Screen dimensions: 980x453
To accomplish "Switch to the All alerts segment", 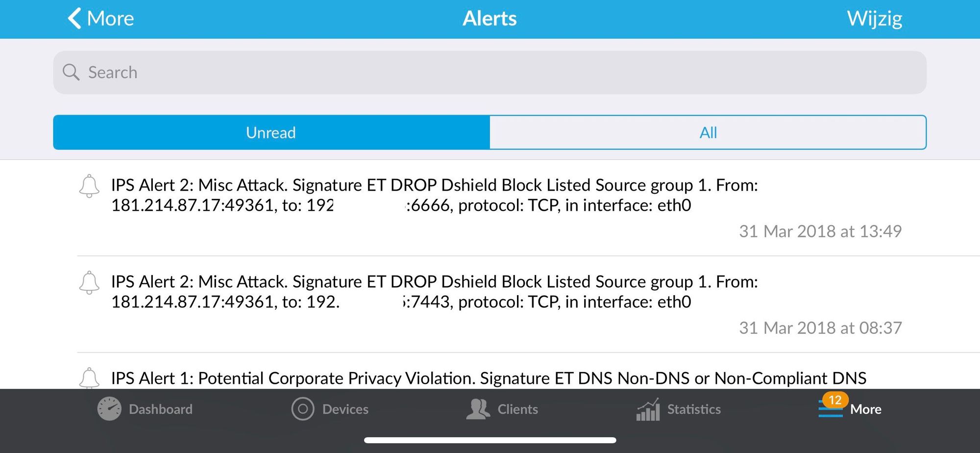I will coord(708,132).
